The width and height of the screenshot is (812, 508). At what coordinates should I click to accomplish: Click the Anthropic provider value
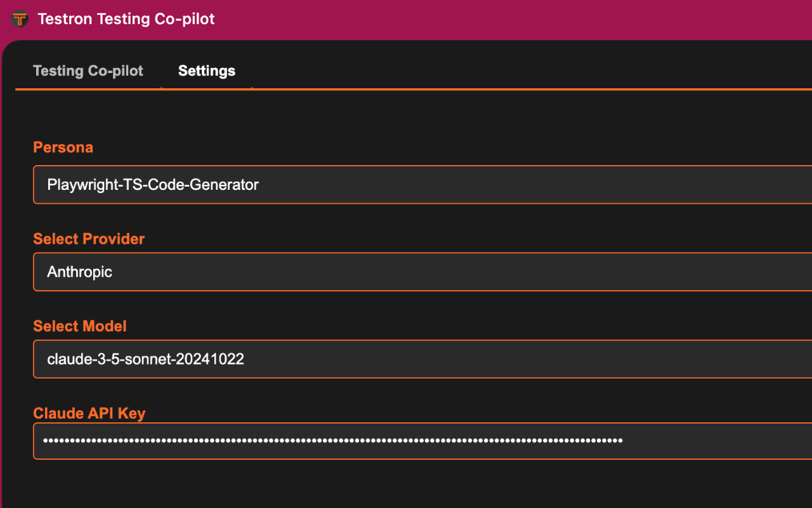coord(80,272)
